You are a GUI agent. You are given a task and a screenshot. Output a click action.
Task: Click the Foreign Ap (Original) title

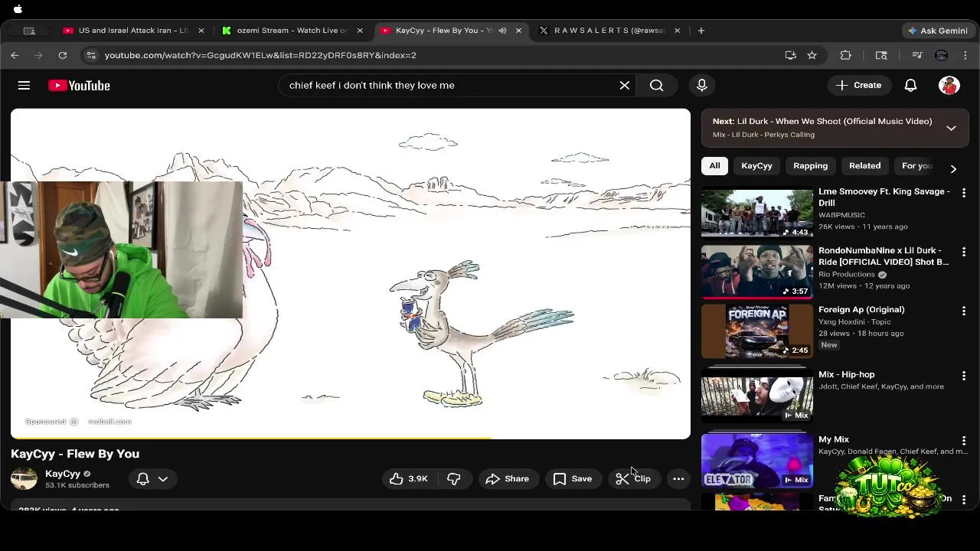861,309
